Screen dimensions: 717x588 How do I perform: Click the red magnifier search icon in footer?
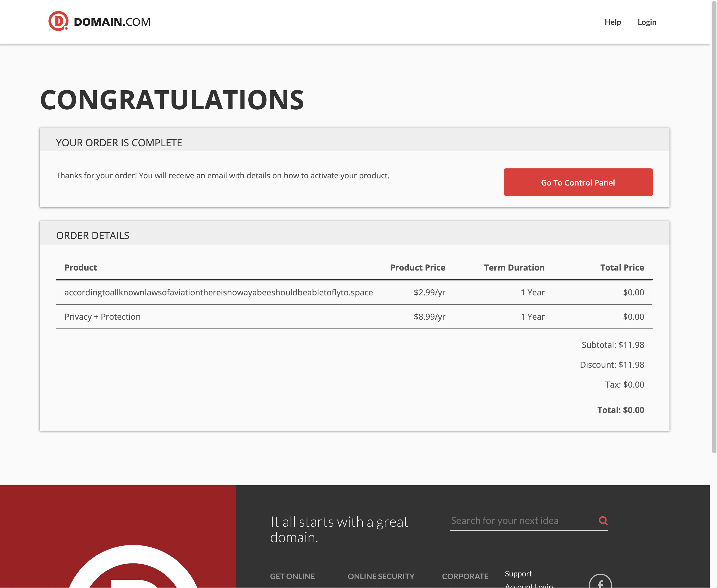(603, 521)
